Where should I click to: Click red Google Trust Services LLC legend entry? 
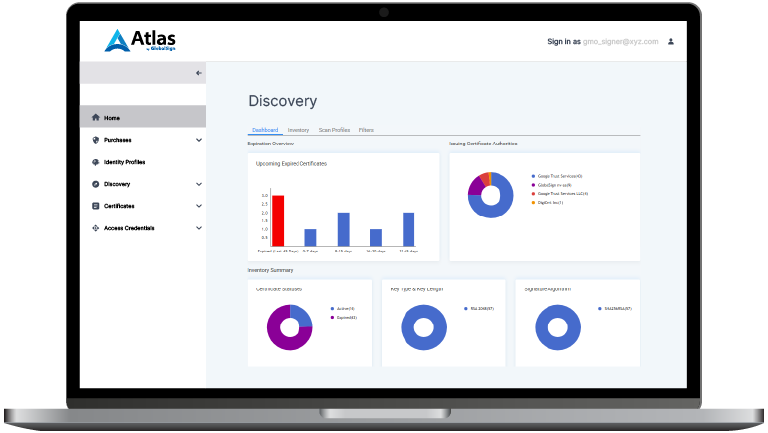[x=560, y=194]
